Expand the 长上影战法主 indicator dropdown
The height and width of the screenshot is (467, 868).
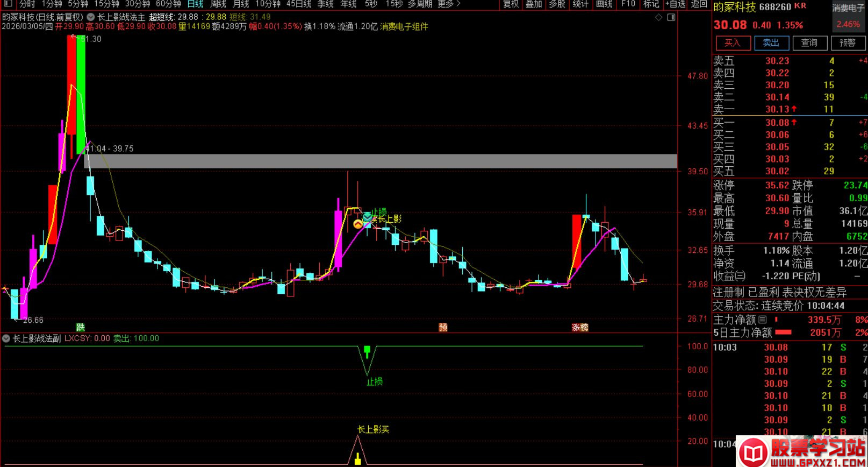[91, 17]
